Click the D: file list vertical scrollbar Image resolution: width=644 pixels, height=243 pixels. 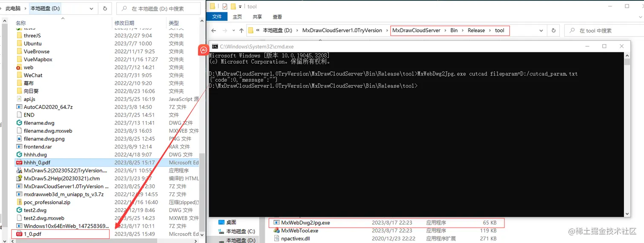(x=202, y=129)
